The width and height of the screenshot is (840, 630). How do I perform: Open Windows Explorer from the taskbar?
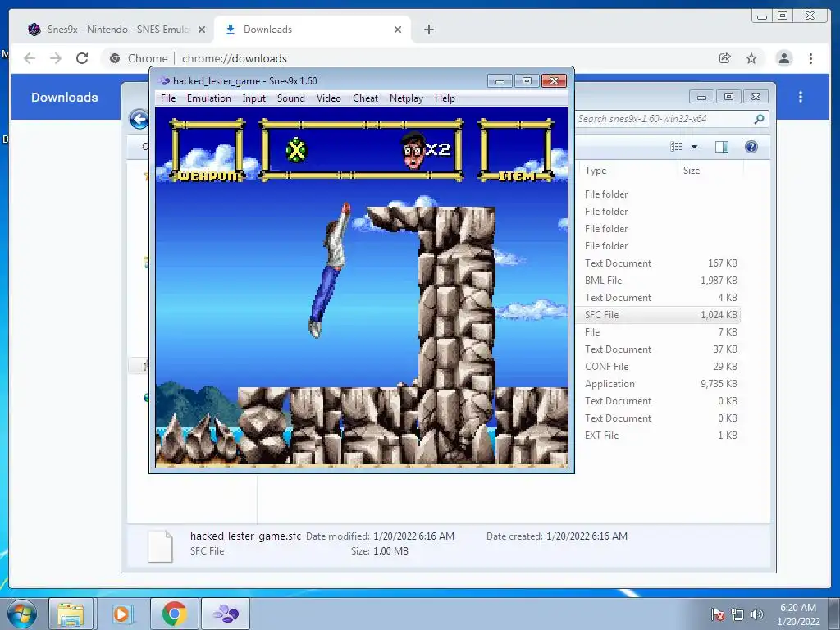point(71,614)
